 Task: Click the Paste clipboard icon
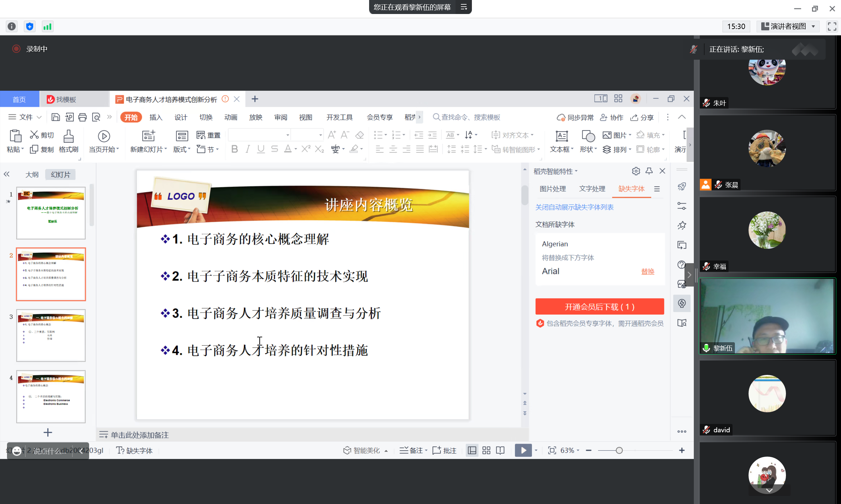click(15, 135)
